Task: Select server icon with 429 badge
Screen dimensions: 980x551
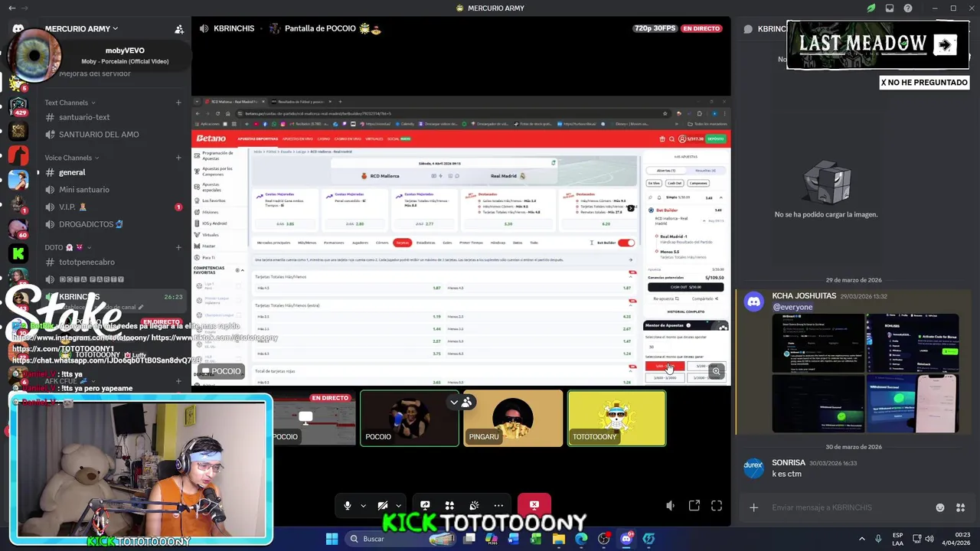Action: click(18, 105)
